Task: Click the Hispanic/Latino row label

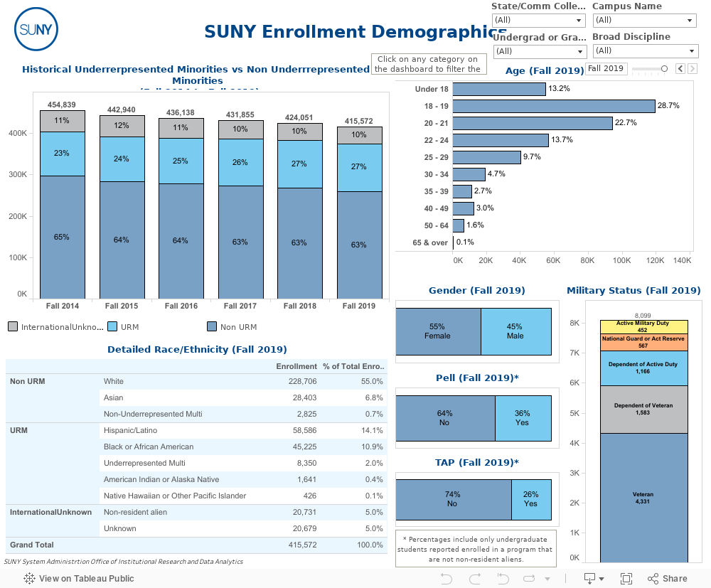Action: click(131, 430)
